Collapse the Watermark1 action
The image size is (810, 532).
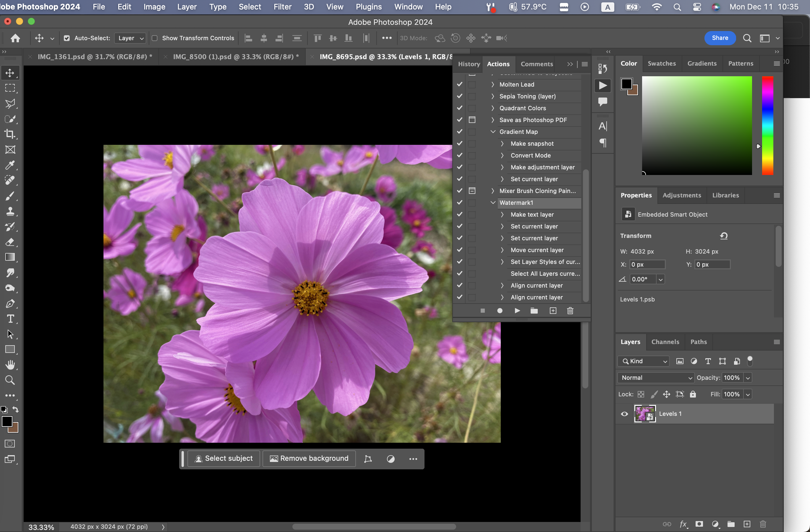[493, 203]
